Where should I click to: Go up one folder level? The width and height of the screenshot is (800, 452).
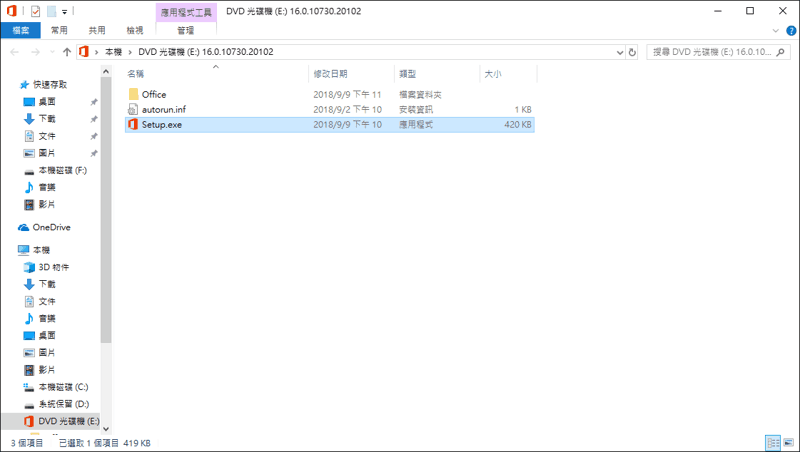[x=67, y=52]
